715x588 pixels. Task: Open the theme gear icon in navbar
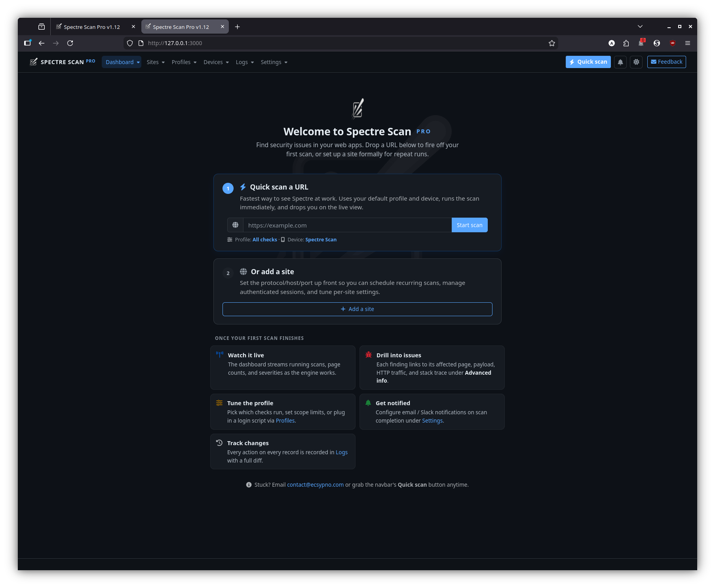click(x=636, y=62)
